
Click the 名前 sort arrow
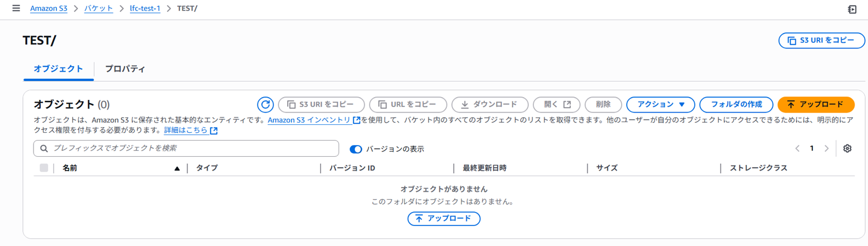pos(177,168)
